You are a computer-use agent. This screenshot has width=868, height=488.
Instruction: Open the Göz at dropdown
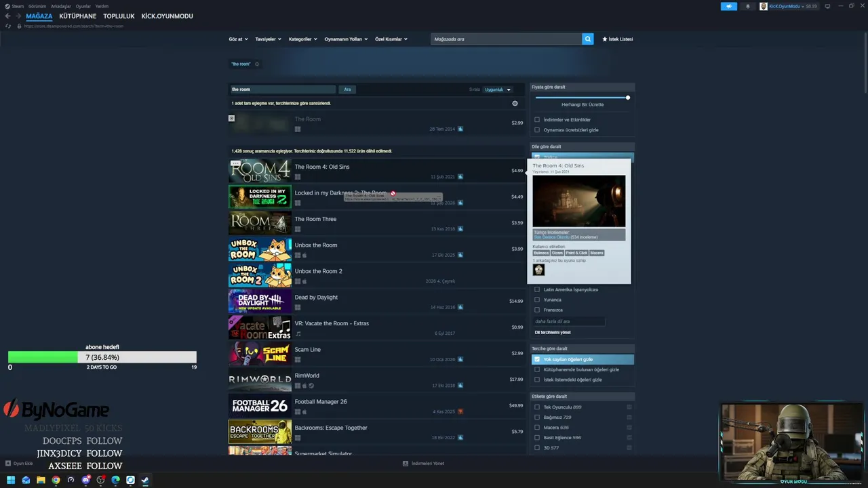click(x=238, y=39)
